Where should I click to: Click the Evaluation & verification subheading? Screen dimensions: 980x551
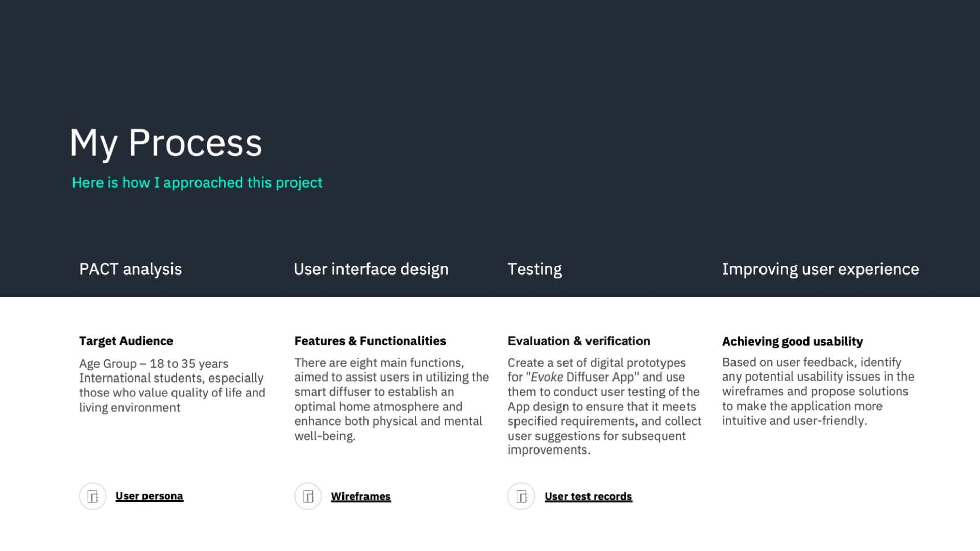(579, 341)
